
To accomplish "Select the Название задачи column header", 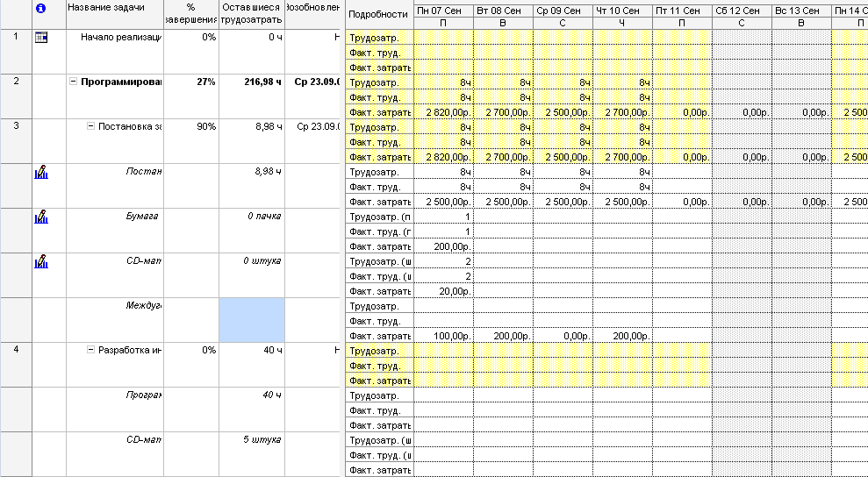I will click(x=115, y=14).
